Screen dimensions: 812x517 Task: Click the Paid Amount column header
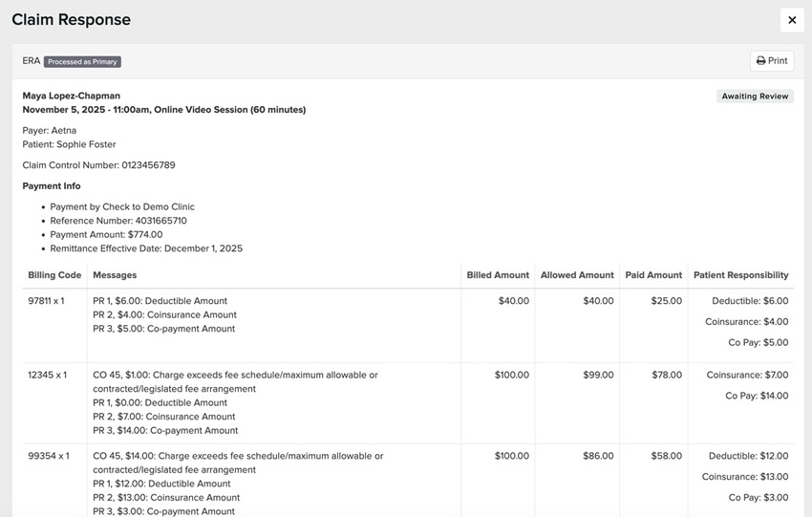click(x=653, y=275)
